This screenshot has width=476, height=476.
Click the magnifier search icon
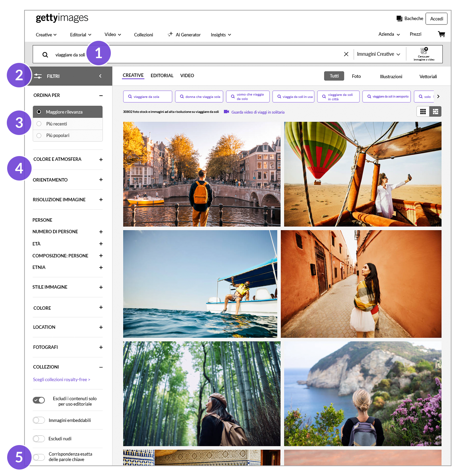(x=45, y=55)
